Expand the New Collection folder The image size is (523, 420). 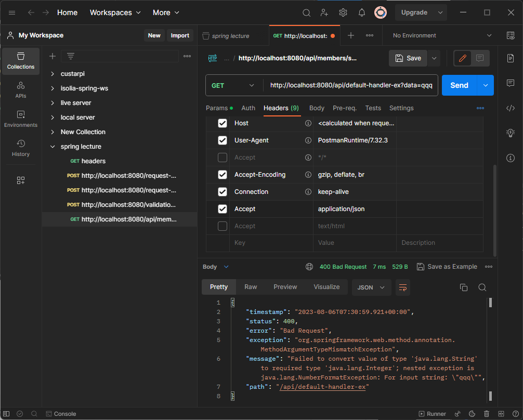[x=53, y=132]
